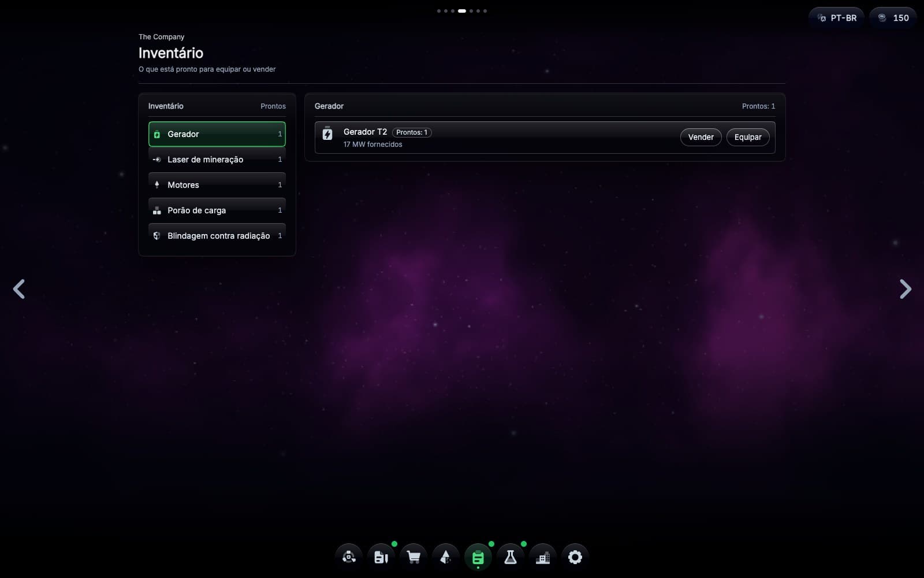The image size is (924, 578).
Task: Select Porão de carga category
Action: 217,210
